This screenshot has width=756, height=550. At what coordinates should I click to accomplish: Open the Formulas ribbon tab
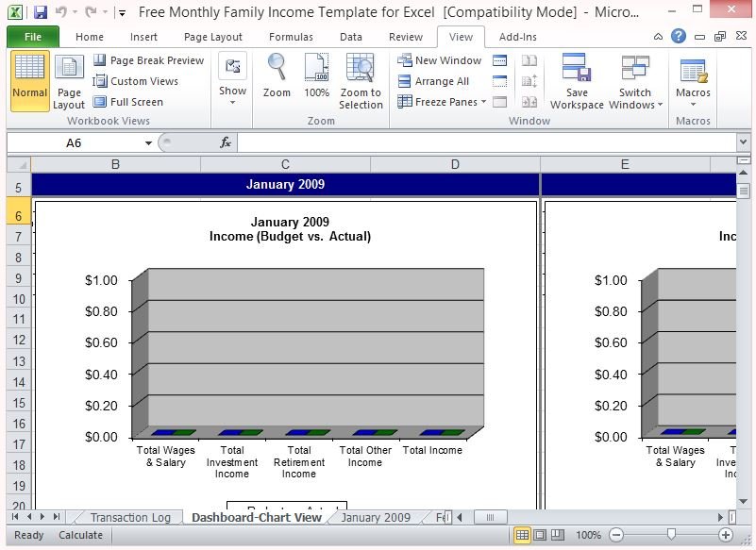tap(291, 37)
